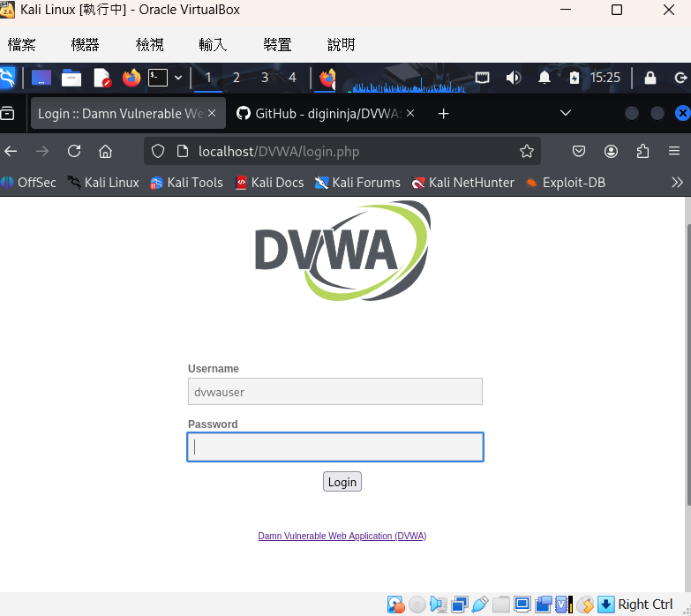
Task: Open the Firefox account icon
Action: click(611, 152)
